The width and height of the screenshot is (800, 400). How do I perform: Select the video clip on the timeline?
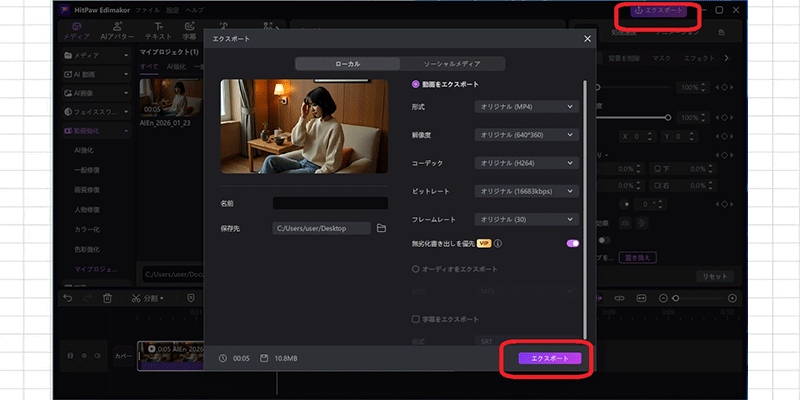pyautogui.click(x=171, y=356)
